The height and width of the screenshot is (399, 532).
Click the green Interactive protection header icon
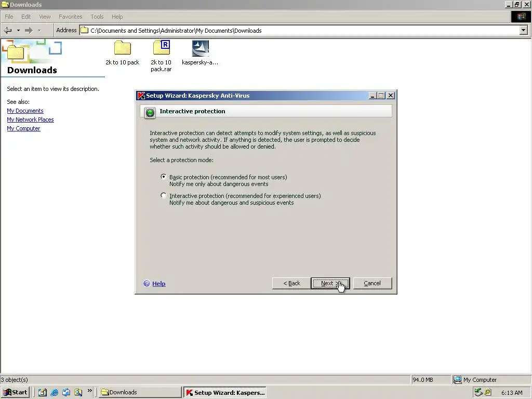coord(150,112)
